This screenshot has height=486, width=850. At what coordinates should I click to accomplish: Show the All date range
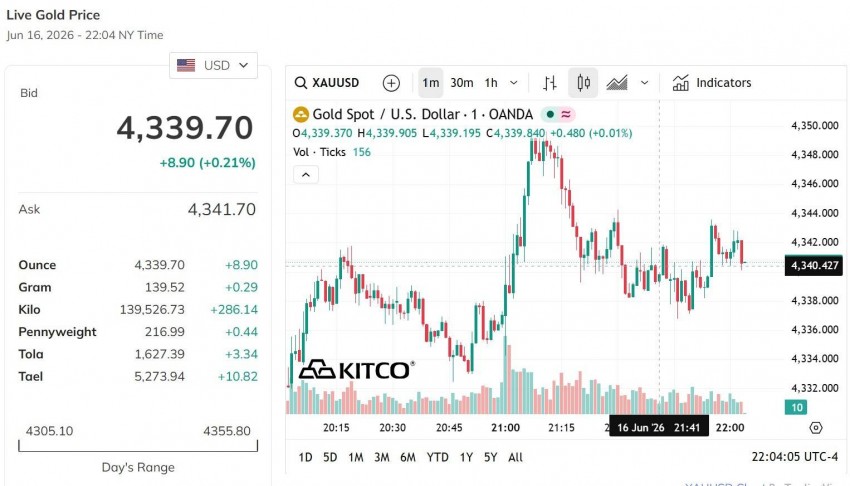coord(516,457)
